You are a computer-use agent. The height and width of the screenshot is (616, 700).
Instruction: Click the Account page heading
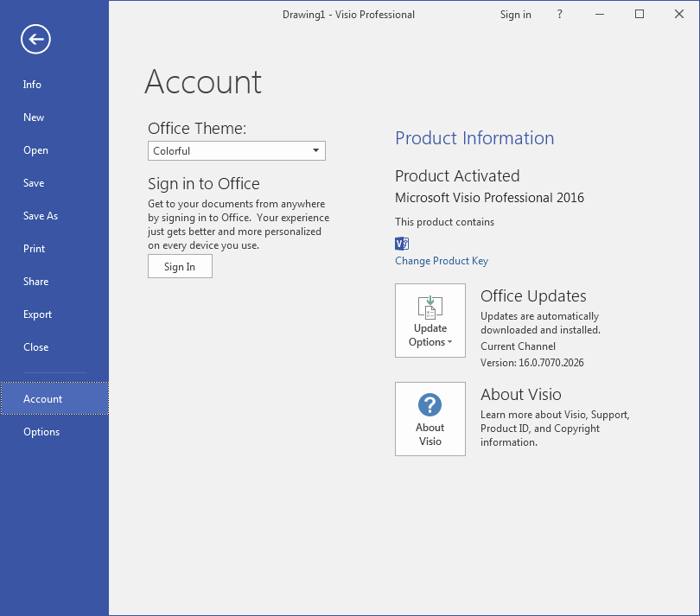click(x=203, y=82)
